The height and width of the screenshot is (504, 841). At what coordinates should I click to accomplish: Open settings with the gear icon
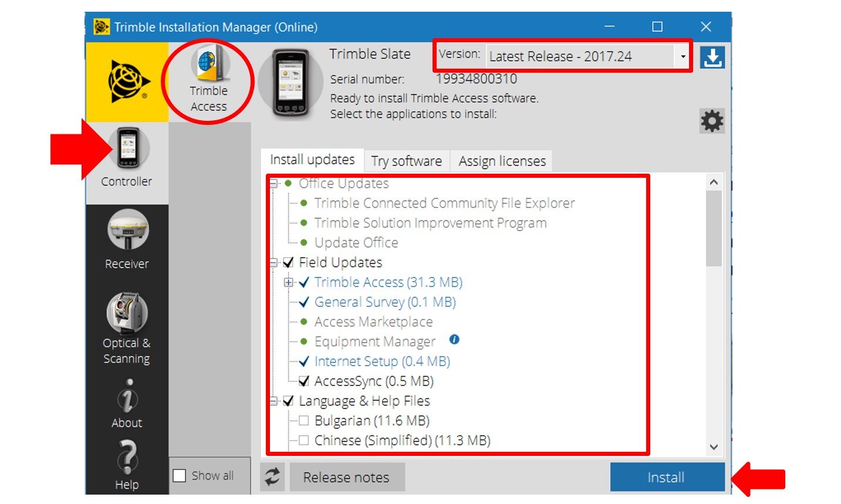(712, 121)
